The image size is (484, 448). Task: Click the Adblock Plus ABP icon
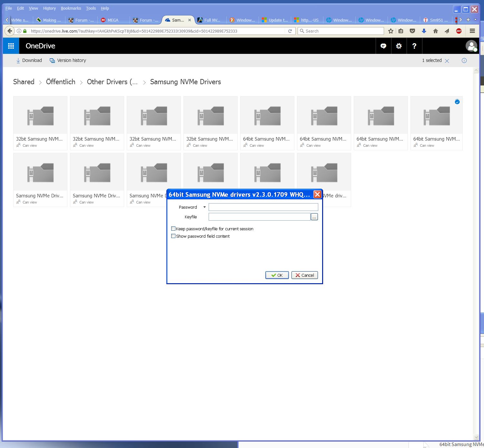tap(459, 31)
